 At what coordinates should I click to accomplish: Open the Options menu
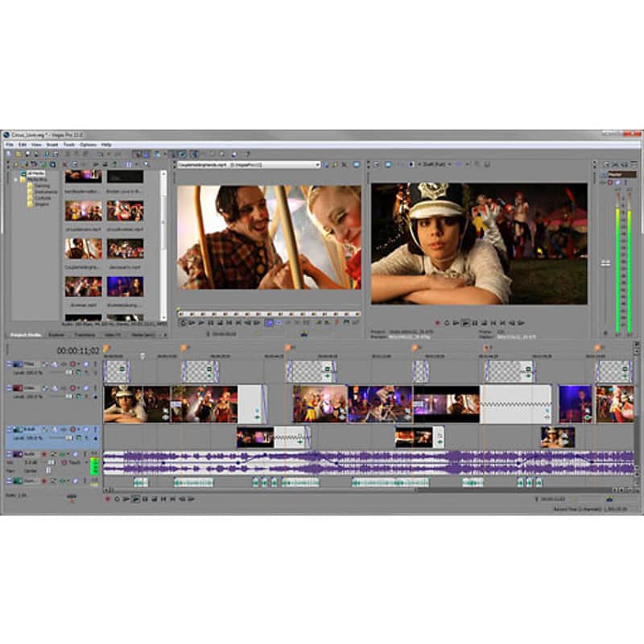click(x=88, y=145)
